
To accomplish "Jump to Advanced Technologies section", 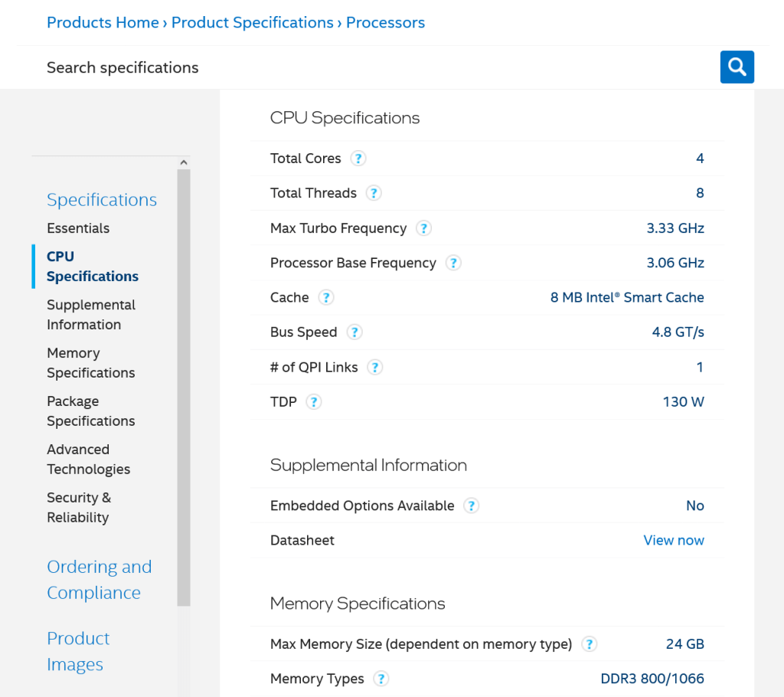I will (x=88, y=460).
